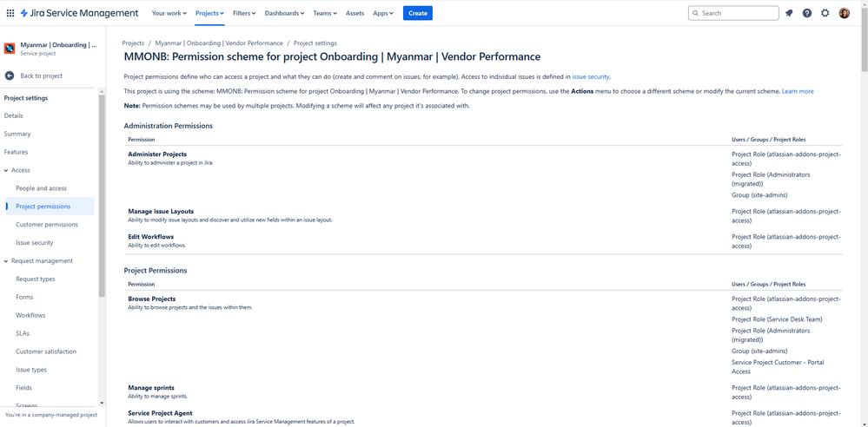Open the Project settings breadcrumb link

click(x=315, y=43)
